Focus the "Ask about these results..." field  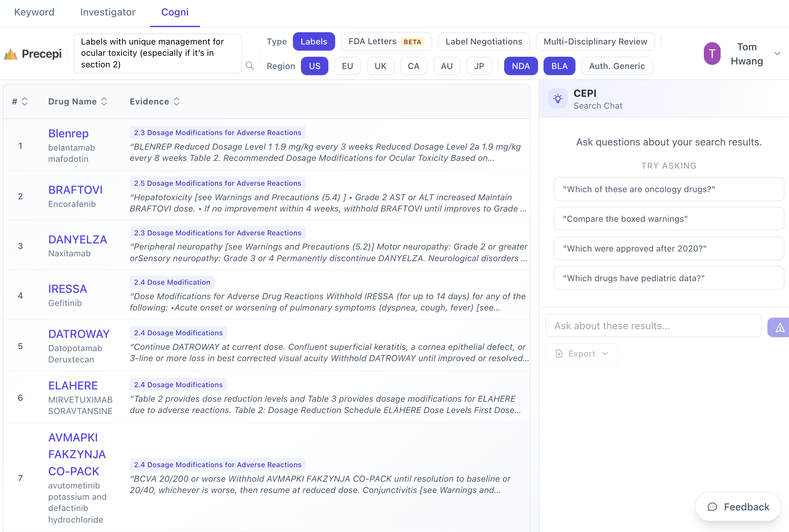(653, 325)
